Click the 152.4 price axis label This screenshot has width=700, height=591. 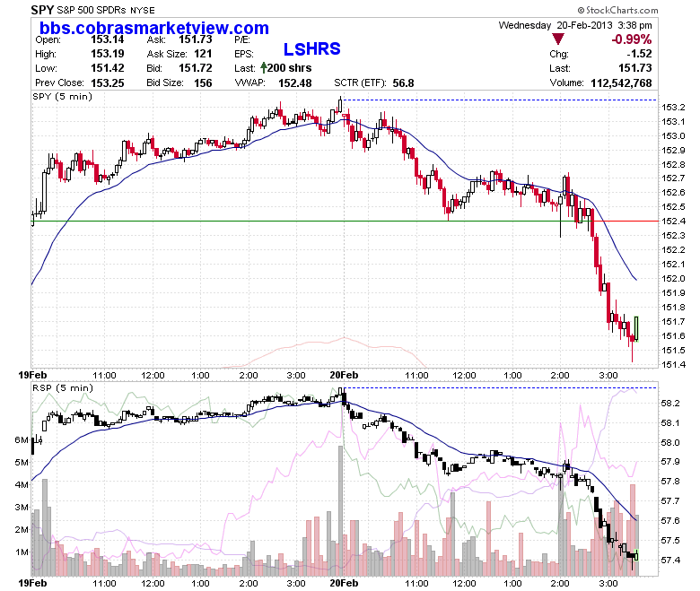click(x=673, y=222)
